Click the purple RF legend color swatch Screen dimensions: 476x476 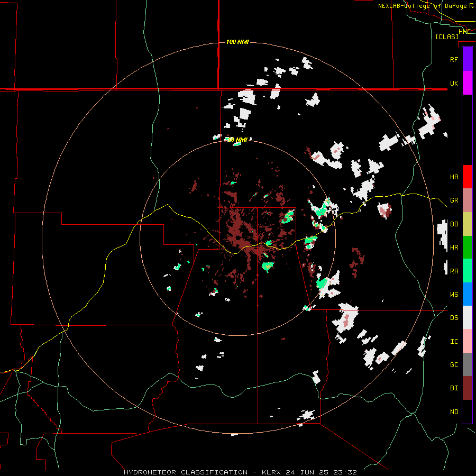click(467, 59)
